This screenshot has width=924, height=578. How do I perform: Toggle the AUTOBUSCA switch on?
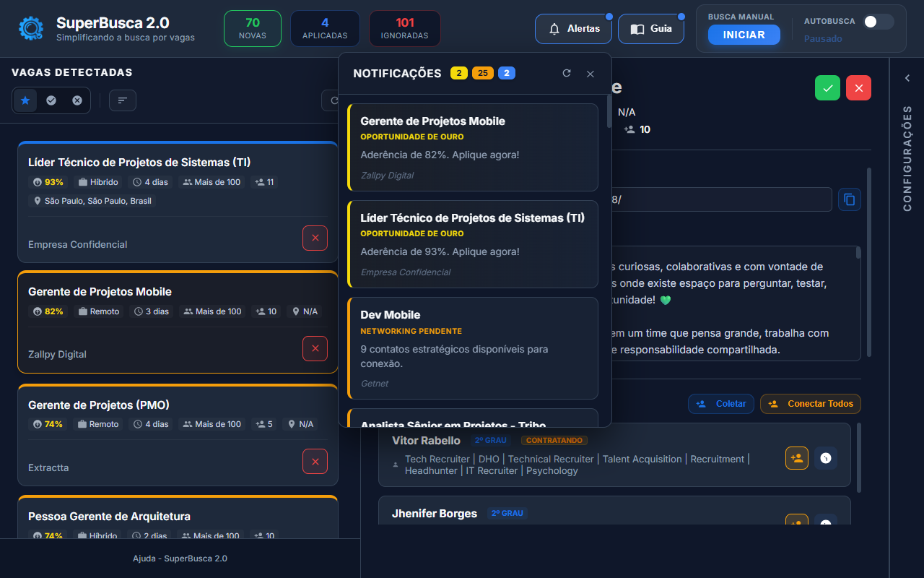click(879, 22)
